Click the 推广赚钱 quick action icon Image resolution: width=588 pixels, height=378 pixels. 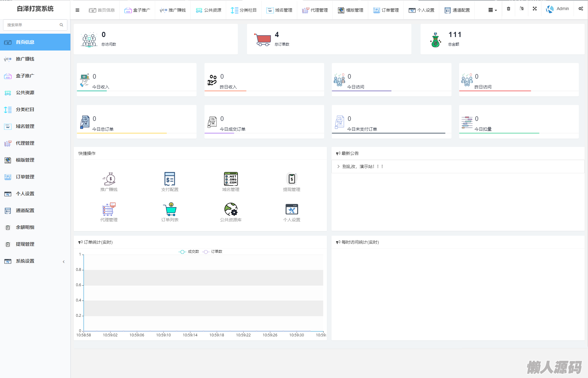109,179
